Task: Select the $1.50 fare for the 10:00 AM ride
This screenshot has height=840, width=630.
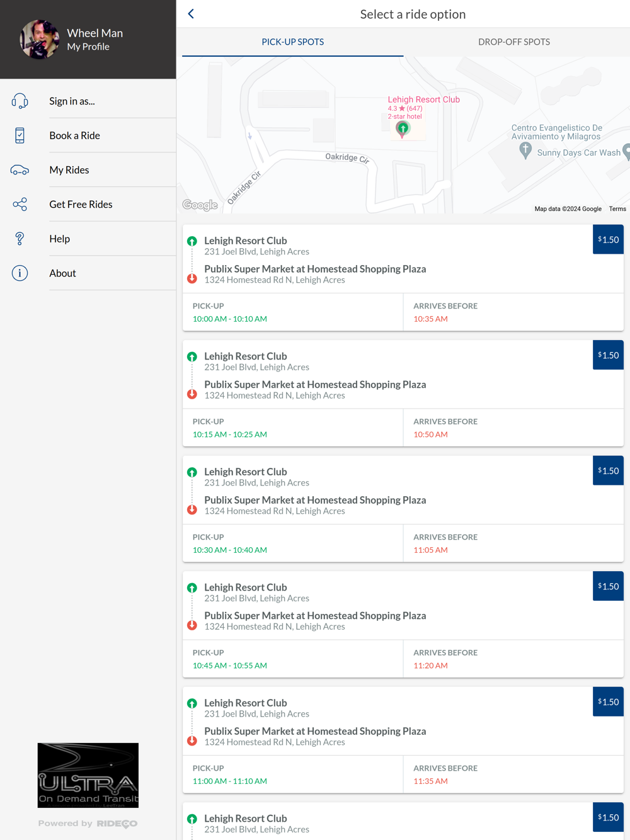Action: point(608,239)
